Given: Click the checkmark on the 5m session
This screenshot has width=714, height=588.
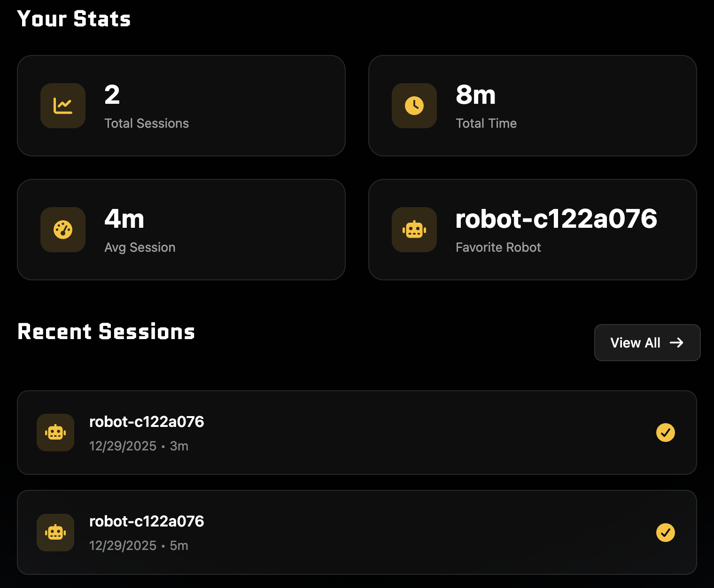Looking at the screenshot, I should 665,533.
